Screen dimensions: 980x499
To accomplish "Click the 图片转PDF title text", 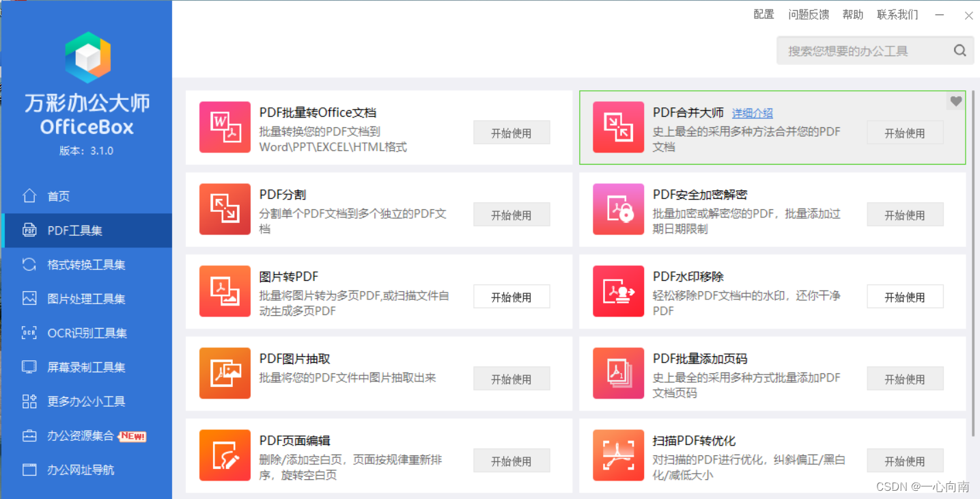I will pos(289,277).
